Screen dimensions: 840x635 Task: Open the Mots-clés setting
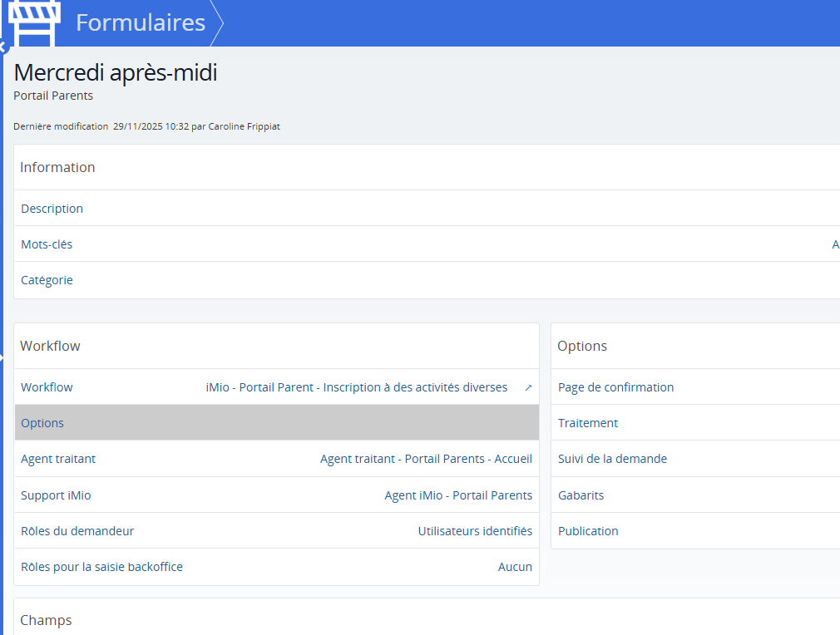point(47,244)
